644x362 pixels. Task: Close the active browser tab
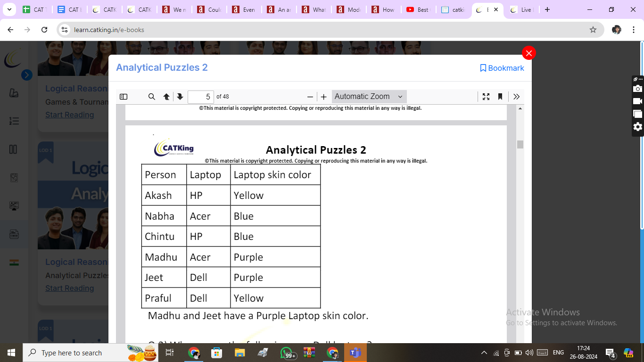pyautogui.click(x=496, y=9)
